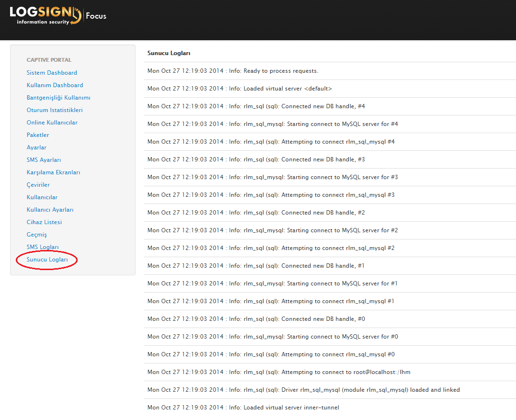Viewport: 516px width, 420px height.
Task: Select row 'Connected new DB handle, #1'
Action: pyautogui.click(x=330, y=266)
